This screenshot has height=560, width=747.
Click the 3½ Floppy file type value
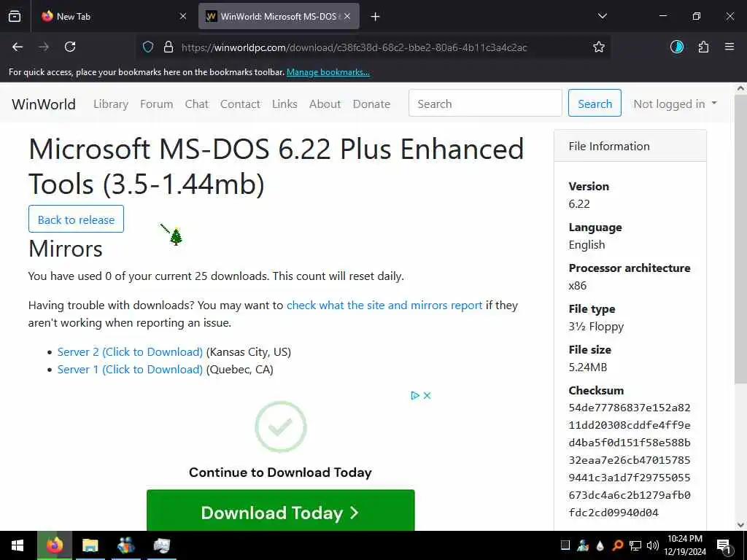pos(596,327)
